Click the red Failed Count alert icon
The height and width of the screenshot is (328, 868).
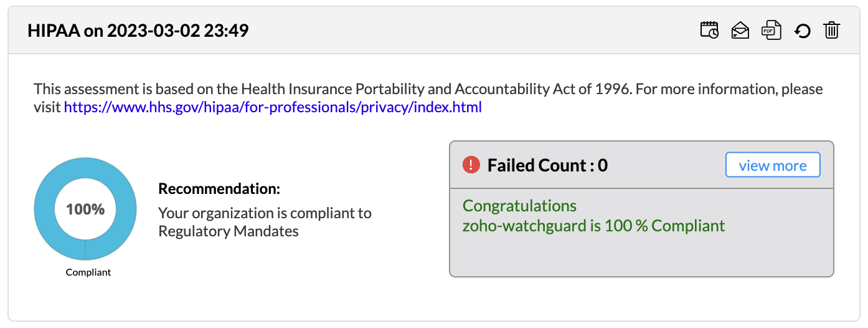pos(471,165)
